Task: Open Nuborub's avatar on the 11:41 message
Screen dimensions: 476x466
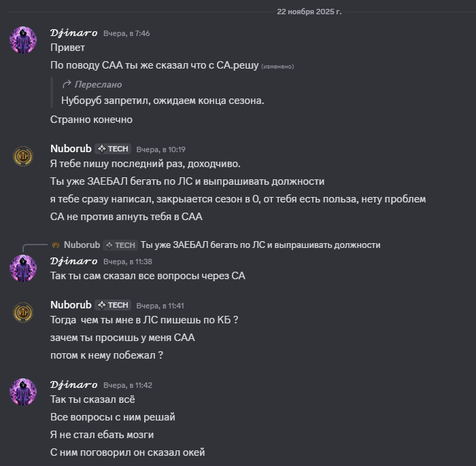Action: coord(23,312)
